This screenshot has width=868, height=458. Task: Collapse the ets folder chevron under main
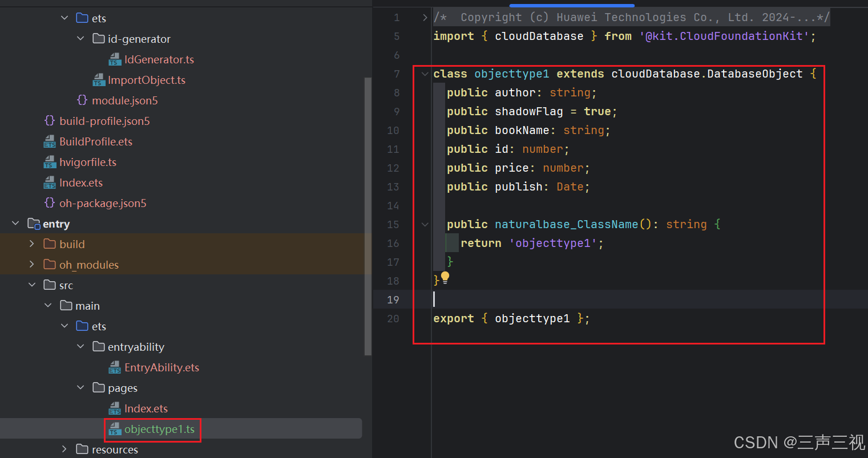pyautogui.click(x=64, y=326)
